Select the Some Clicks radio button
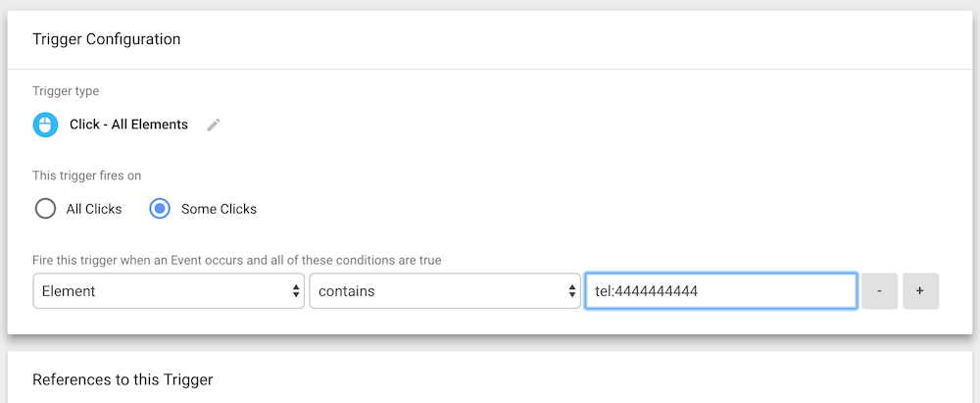The image size is (980, 403). click(x=160, y=209)
